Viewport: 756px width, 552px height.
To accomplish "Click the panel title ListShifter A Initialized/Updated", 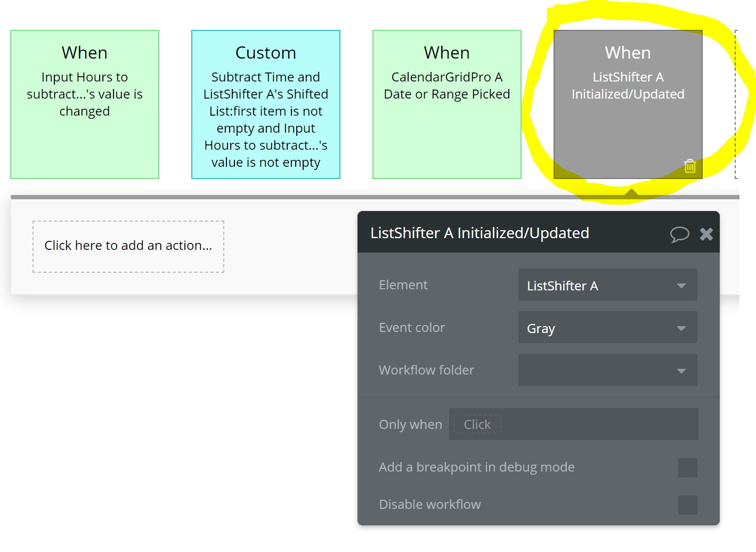I will click(x=479, y=233).
